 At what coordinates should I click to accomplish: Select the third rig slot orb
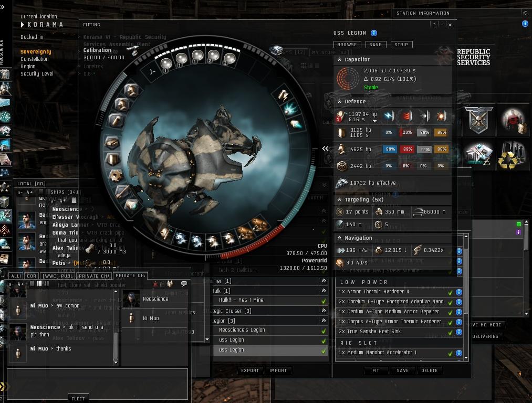[x=197, y=55]
